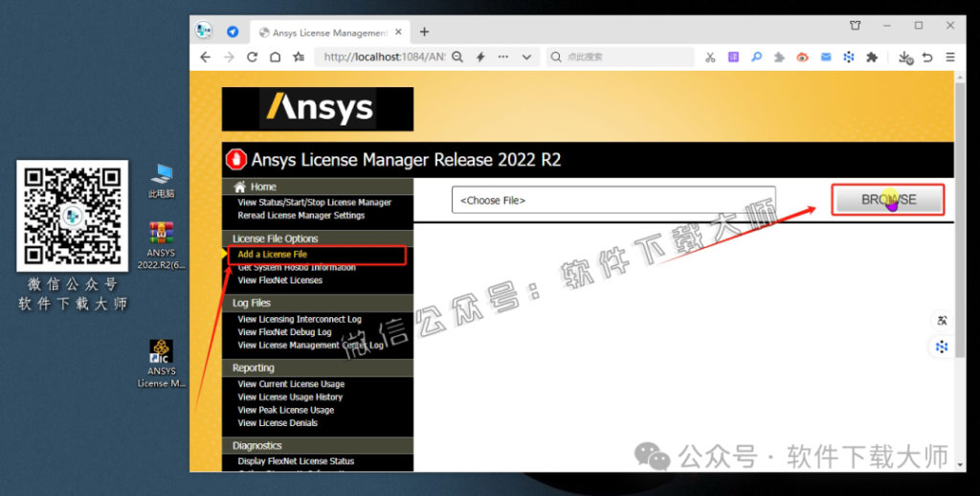
Task: Click the Choose File input field
Action: (x=613, y=200)
